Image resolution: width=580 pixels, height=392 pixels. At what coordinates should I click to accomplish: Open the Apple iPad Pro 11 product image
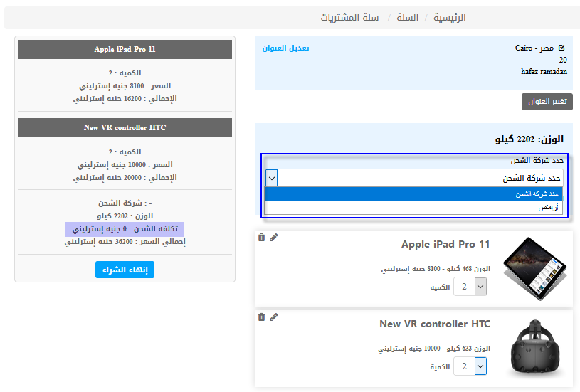pos(535,269)
